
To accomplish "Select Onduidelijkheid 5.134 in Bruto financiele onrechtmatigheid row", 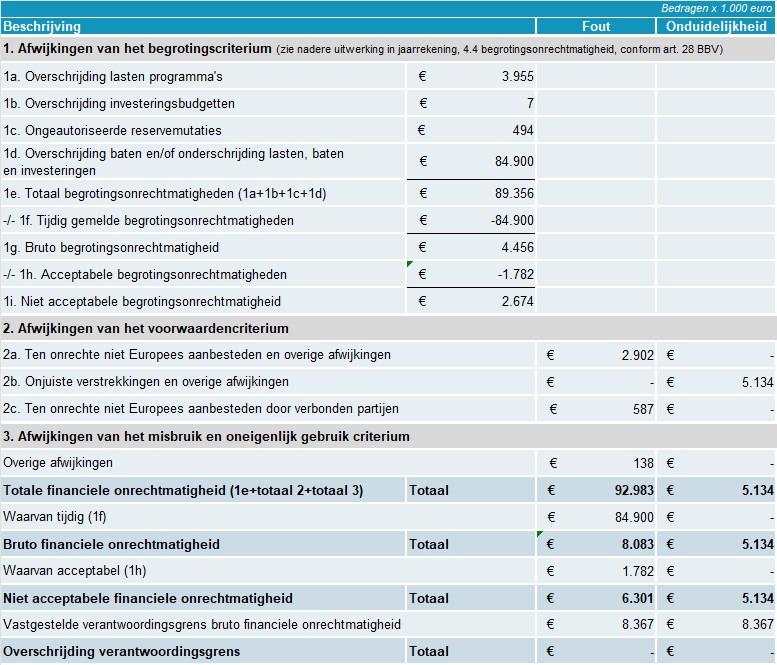I will tap(757, 545).
